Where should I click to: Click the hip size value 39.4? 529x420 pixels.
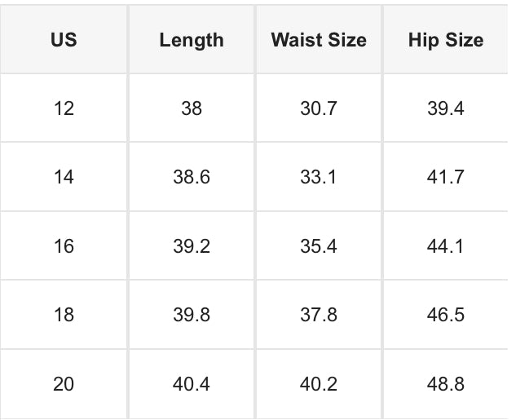(x=446, y=108)
